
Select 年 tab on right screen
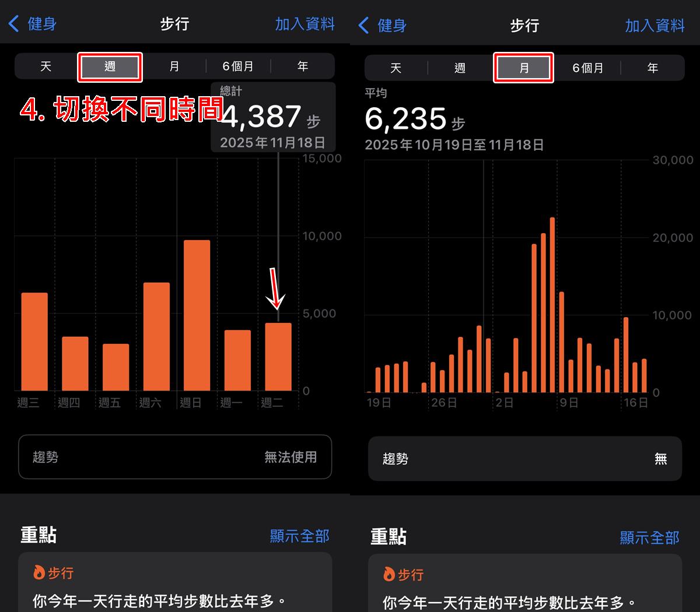(652, 68)
